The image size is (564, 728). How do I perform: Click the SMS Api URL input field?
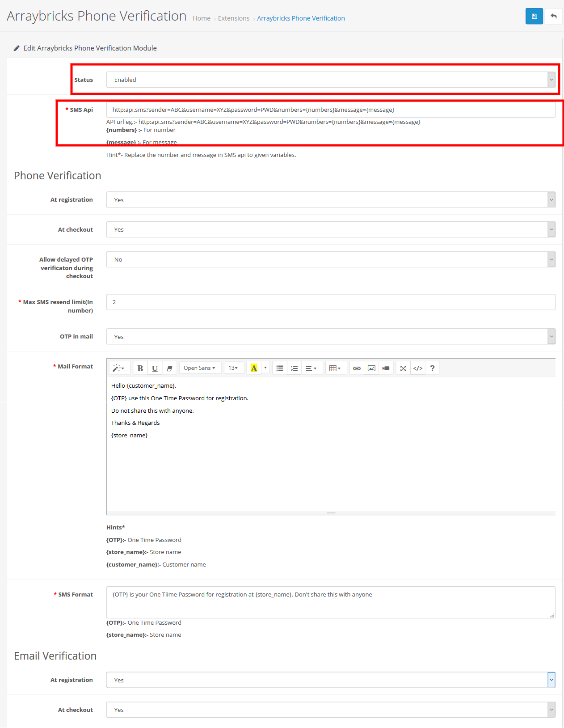331,110
